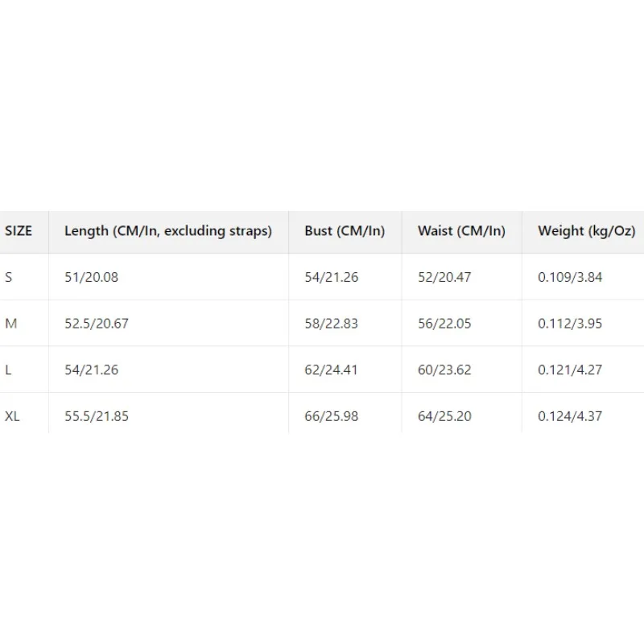This screenshot has height=644, width=644.
Task: Select the Waist (CM/In) column header
Action: [461, 231]
